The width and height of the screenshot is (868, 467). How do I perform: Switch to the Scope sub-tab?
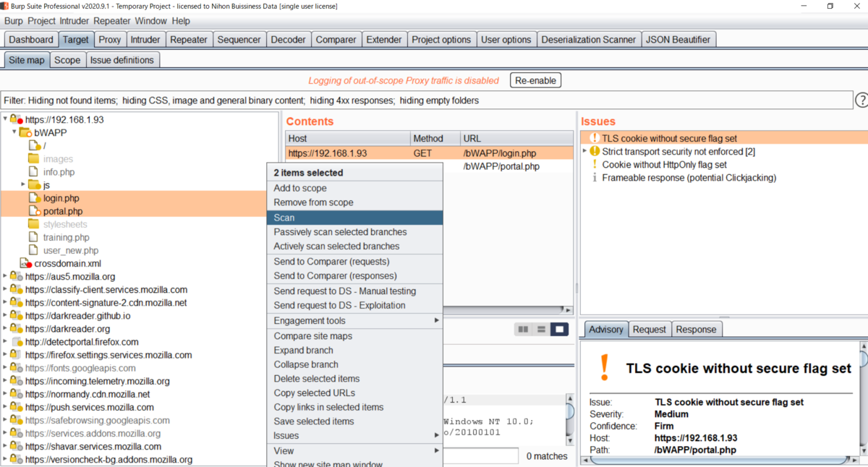(x=67, y=60)
